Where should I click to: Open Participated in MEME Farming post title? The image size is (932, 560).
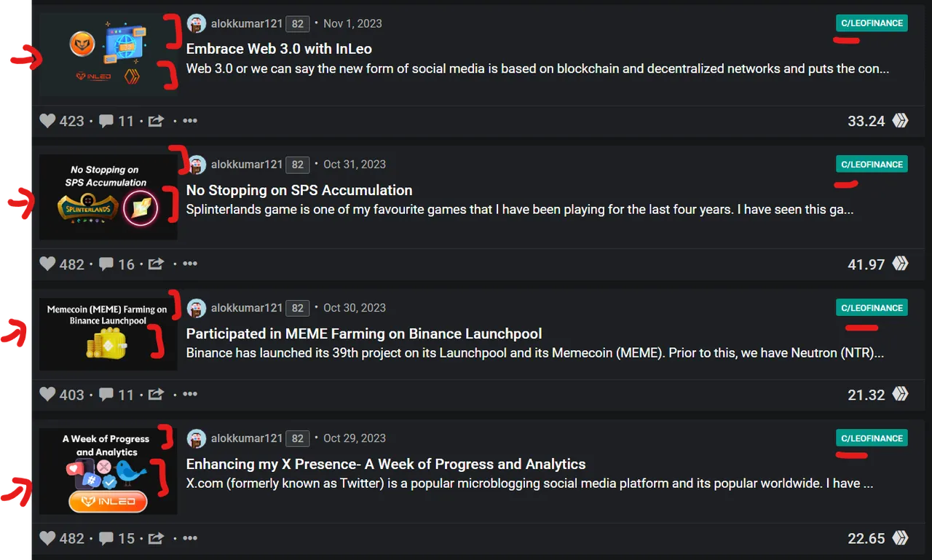click(x=364, y=334)
